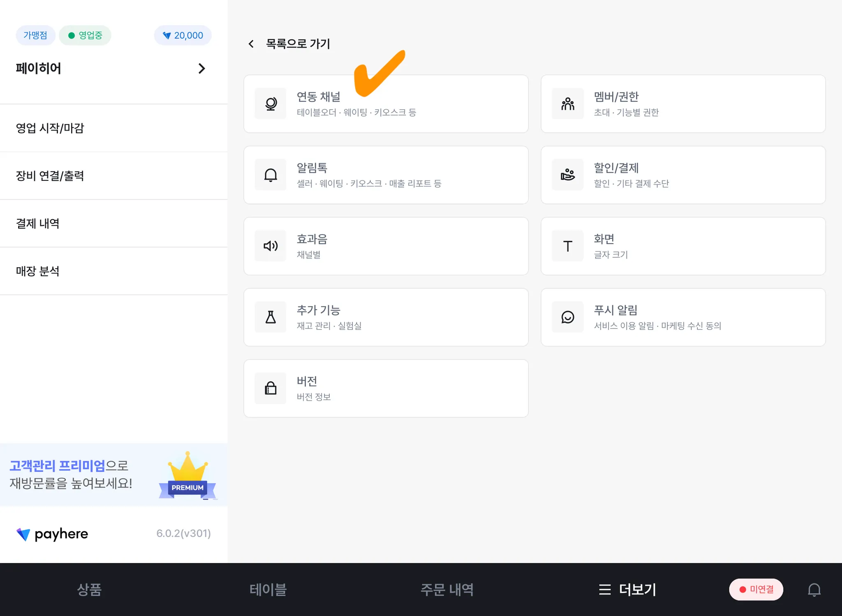Click the 버전 bag icon
842x616 pixels.
pyautogui.click(x=271, y=388)
